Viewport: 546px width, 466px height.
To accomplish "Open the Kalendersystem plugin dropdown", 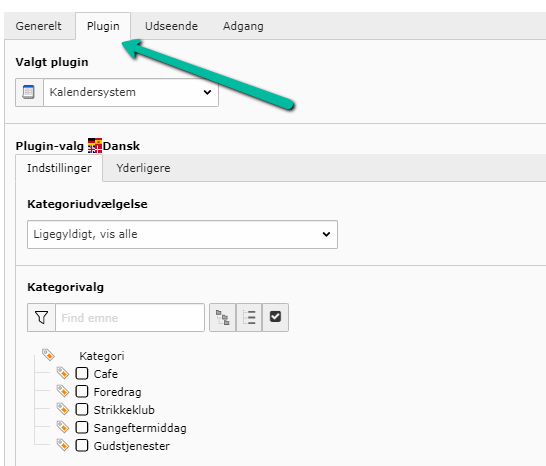I will pyautogui.click(x=131, y=92).
